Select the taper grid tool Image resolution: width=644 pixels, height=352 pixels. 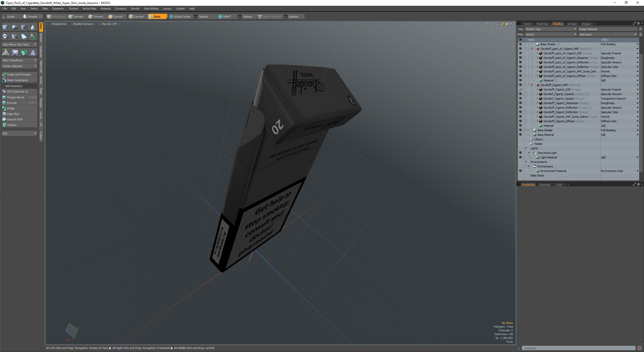(33, 53)
